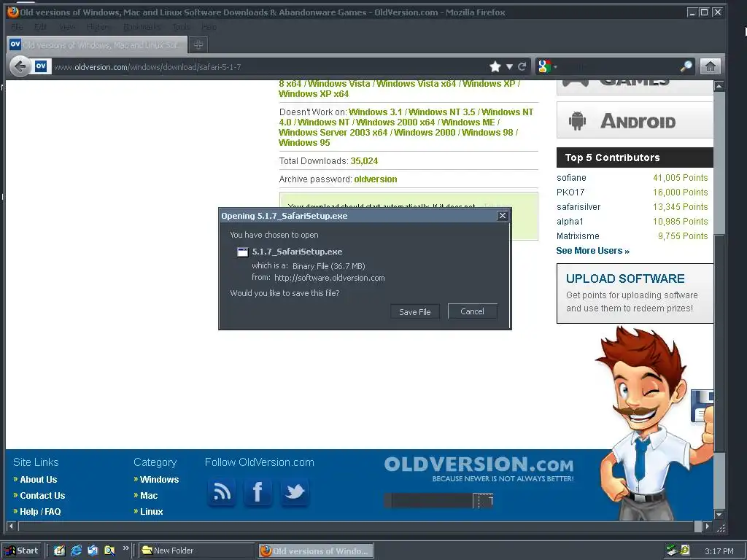This screenshot has width=747, height=560.
Task: Click the Android robot icon
Action: pos(577,120)
